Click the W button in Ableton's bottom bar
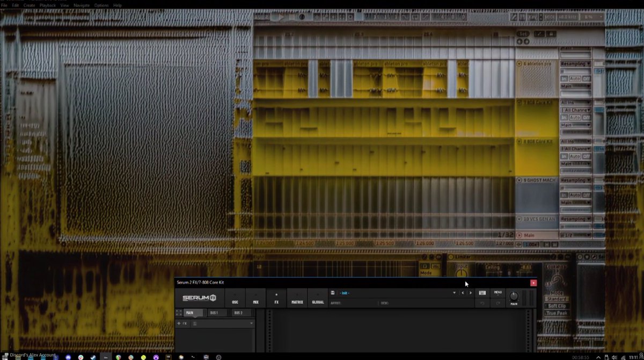The image size is (644, 360). [x=554, y=244]
